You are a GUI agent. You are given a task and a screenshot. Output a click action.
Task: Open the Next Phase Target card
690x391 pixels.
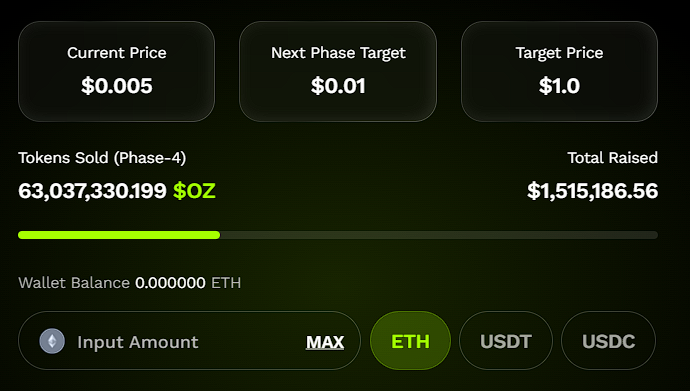(338, 71)
